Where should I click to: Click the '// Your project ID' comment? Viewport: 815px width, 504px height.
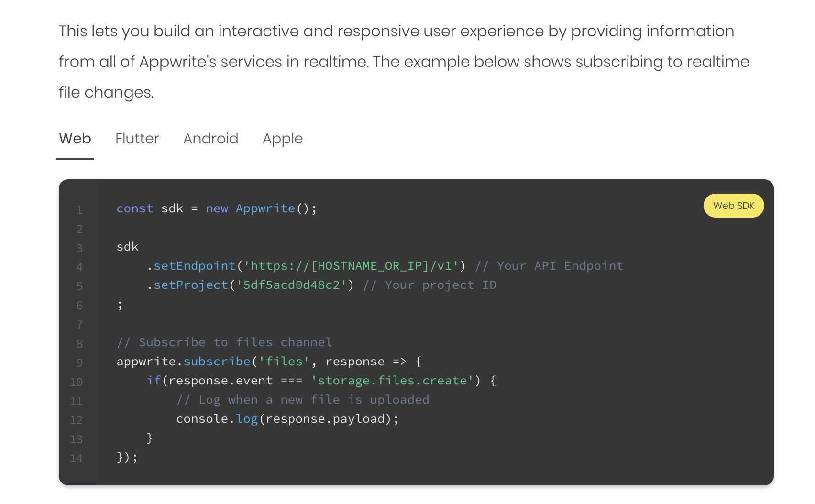tap(430, 285)
